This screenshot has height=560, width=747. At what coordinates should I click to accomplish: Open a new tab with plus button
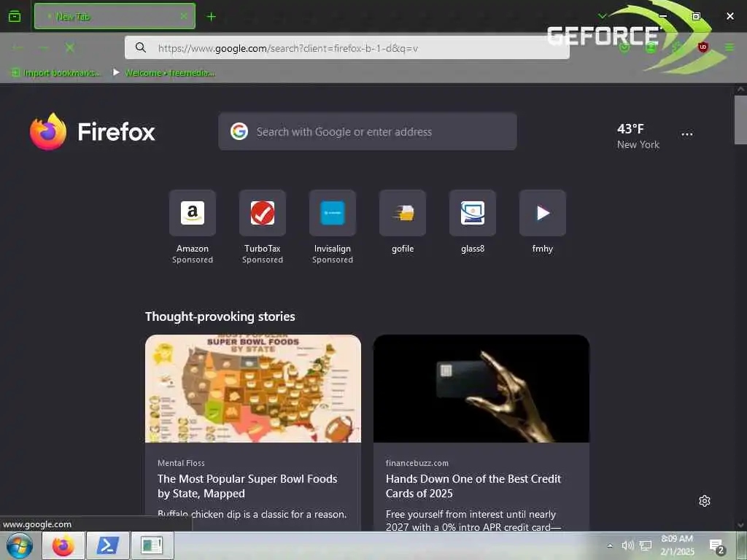coord(211,17)
